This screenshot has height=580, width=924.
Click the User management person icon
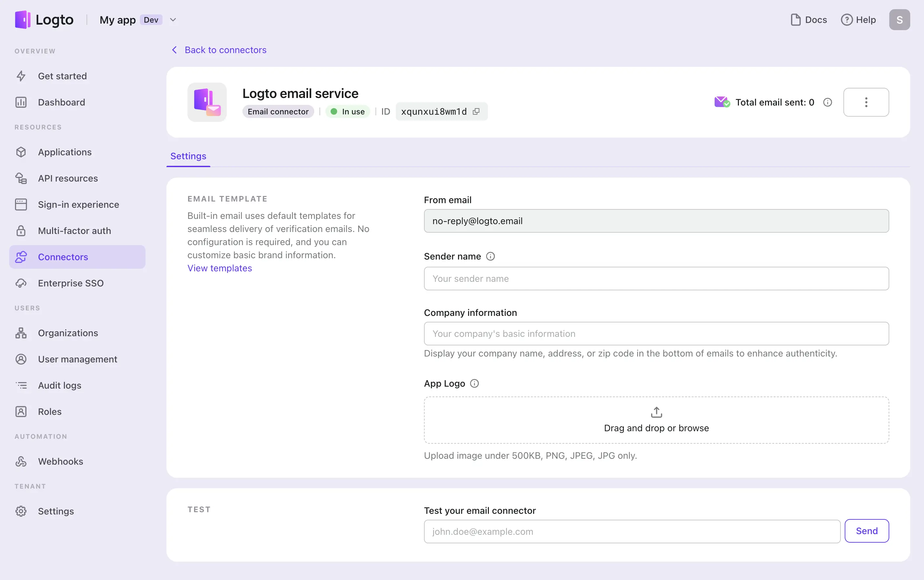(21, 359)
